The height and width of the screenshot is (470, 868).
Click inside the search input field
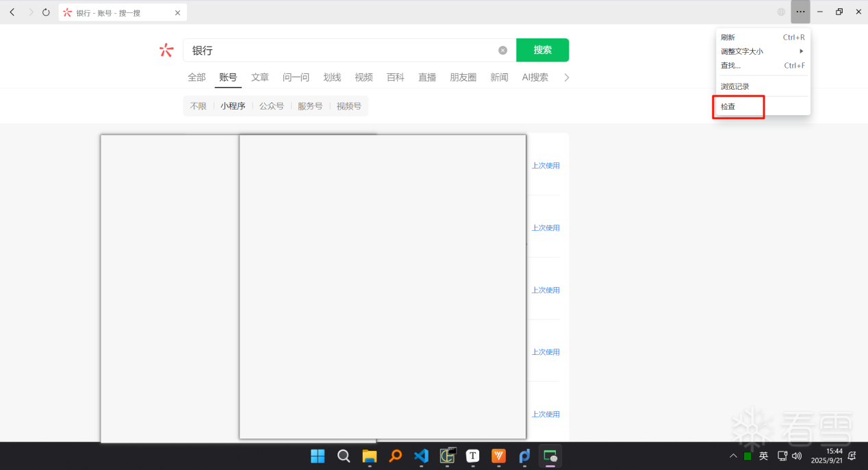342,49
